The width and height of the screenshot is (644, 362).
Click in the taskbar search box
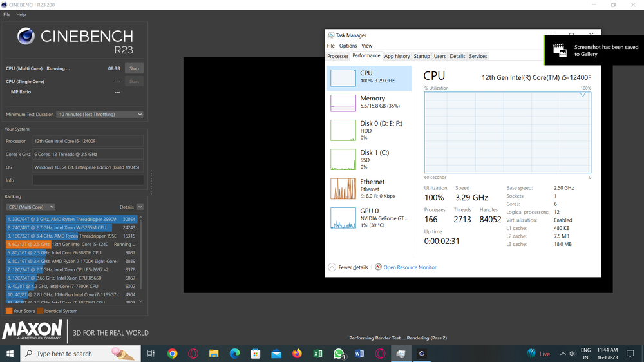tap(80, 354)
